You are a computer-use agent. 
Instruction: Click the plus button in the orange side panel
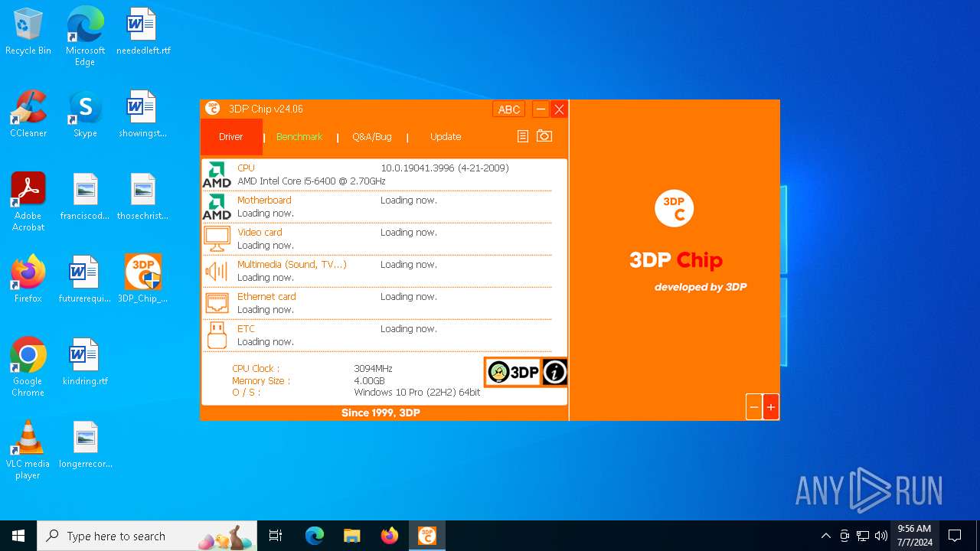click(771, 407)
